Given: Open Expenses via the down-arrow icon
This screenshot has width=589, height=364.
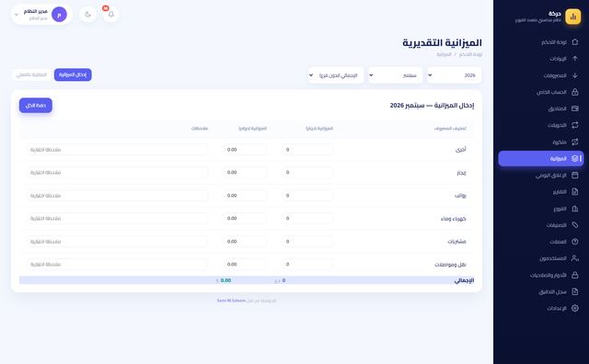Looking at the screenshot, I should point(574,75).
